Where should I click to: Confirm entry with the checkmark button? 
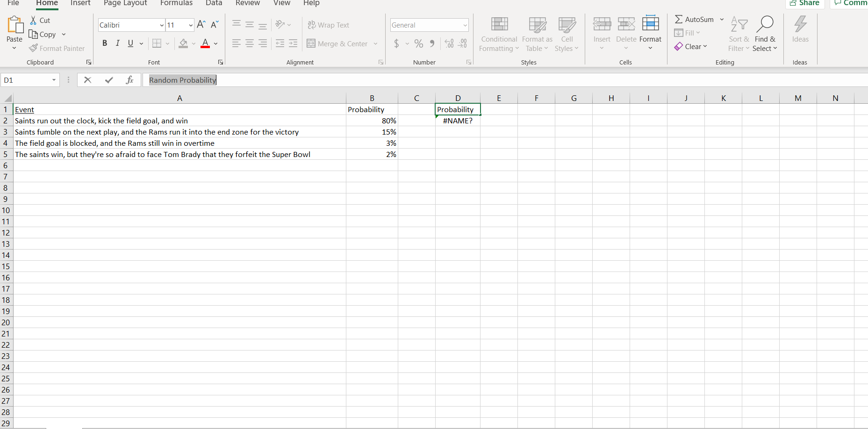(109, 80)
